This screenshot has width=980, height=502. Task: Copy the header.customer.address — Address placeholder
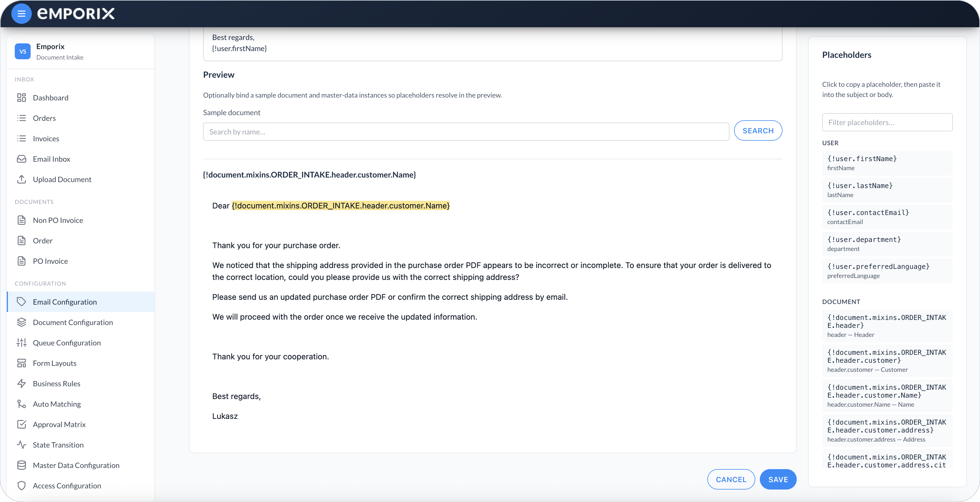(887, 431)
